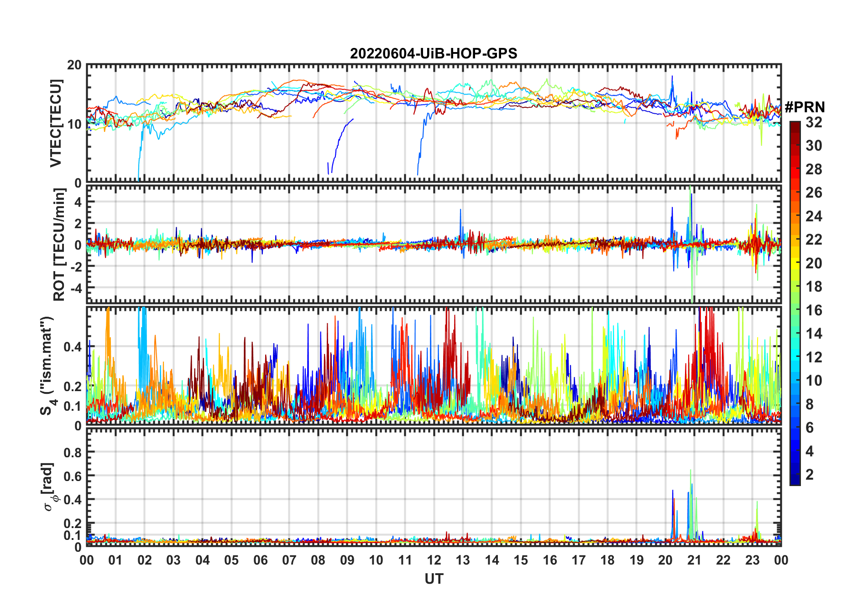Select the S4 ("ism.mat") axis label
Viewport: 868px width, 607px height.
[48, 366]
